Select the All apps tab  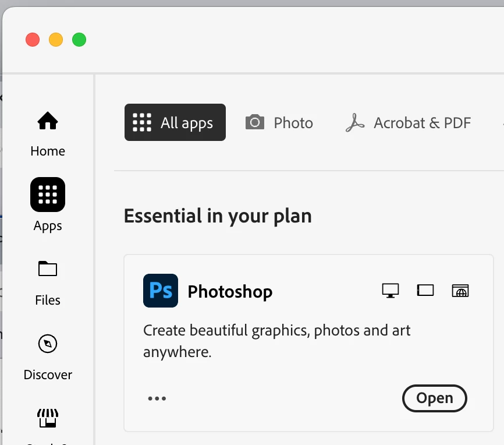coord(175,122)
